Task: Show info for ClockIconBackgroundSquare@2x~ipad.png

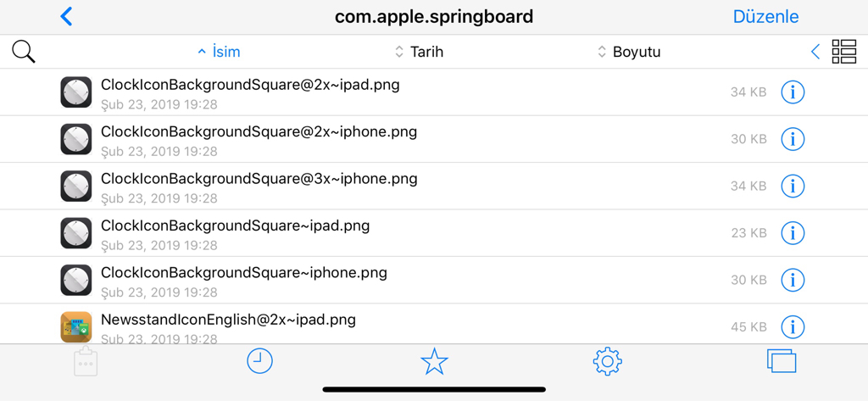Action: tap(792, 92)
